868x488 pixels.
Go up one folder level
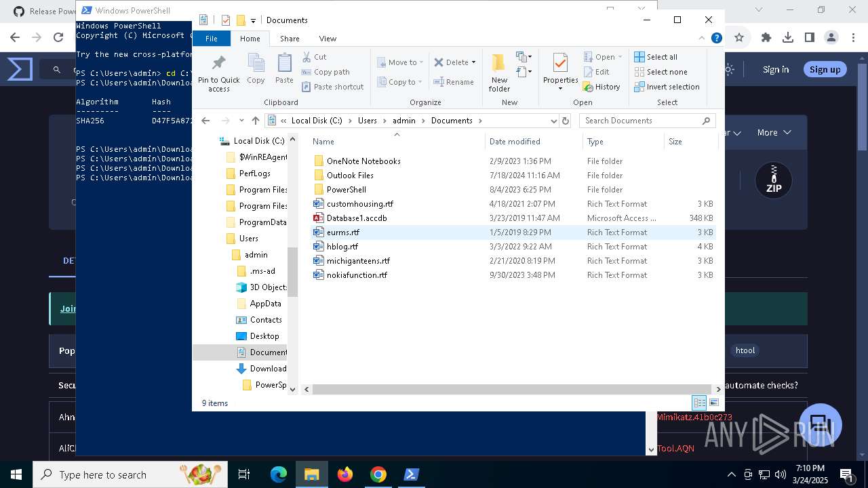click(256, 121)
